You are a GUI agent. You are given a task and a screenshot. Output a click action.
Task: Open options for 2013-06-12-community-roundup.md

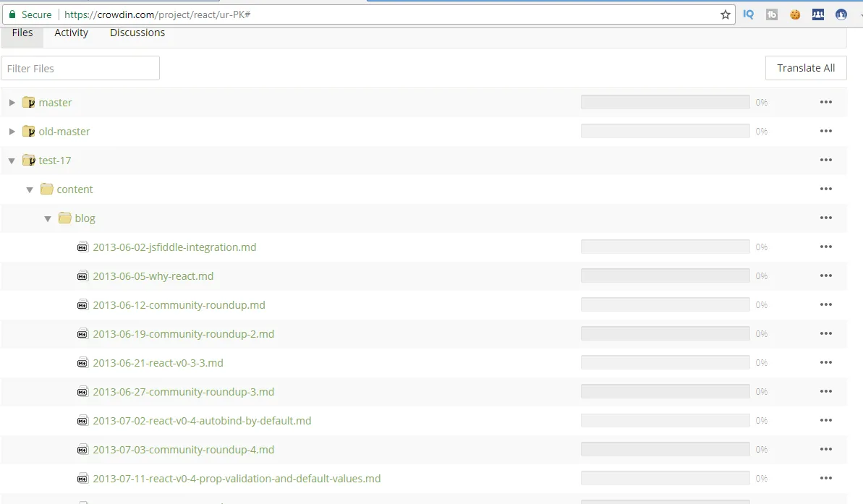pyautogui.click(x=825, y=304)
